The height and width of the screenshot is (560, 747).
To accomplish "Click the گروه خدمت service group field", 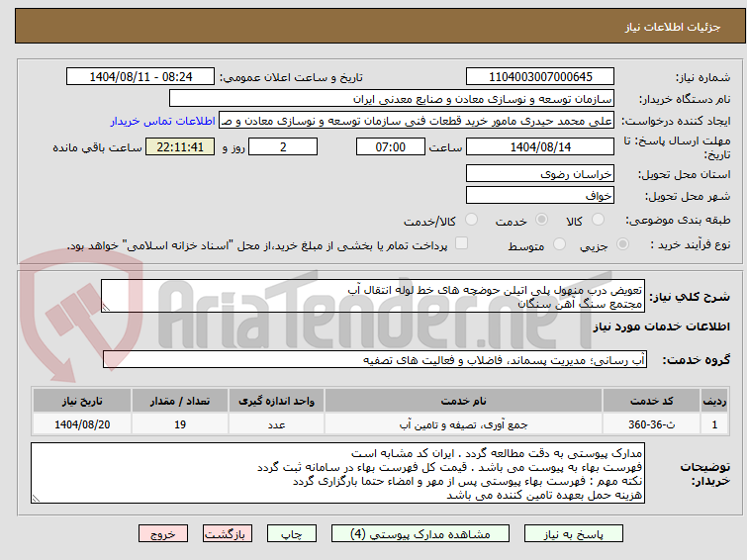I will click(375, 359).
